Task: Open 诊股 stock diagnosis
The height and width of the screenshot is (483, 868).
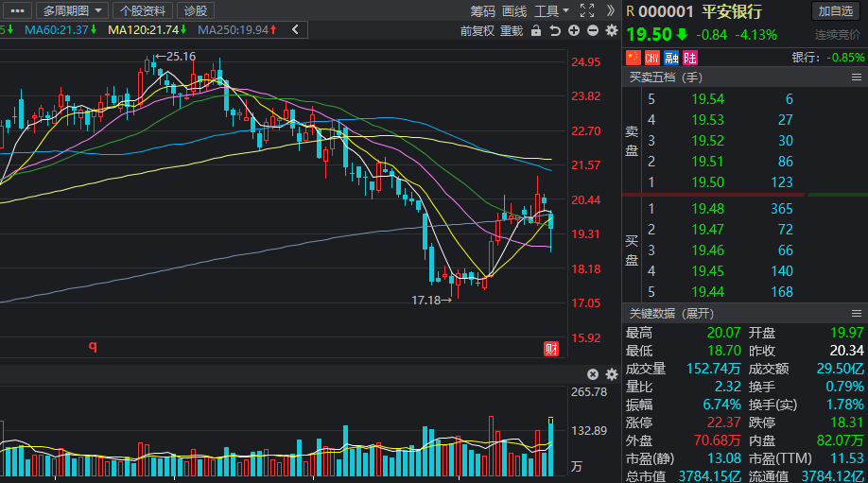Action: 196,10
